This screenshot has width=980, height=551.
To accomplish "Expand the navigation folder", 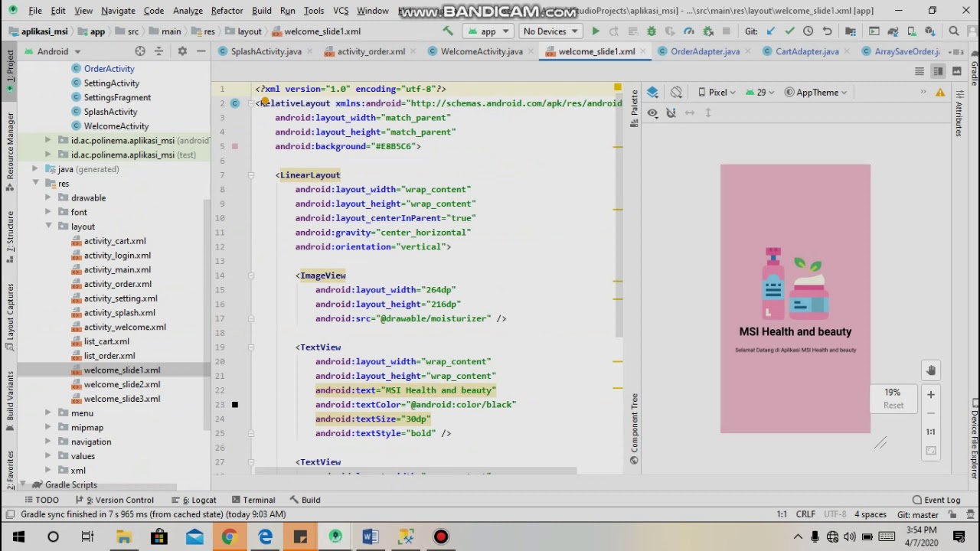I will (48, 442).
